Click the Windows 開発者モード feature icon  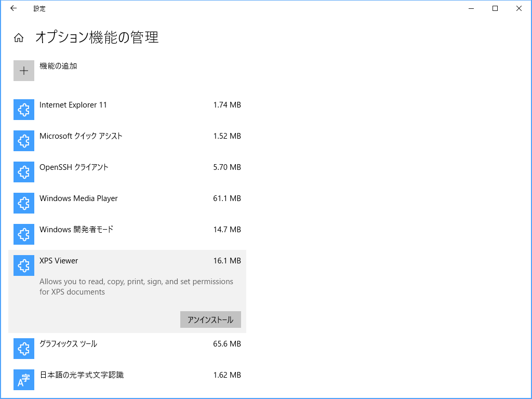(23, 234)
